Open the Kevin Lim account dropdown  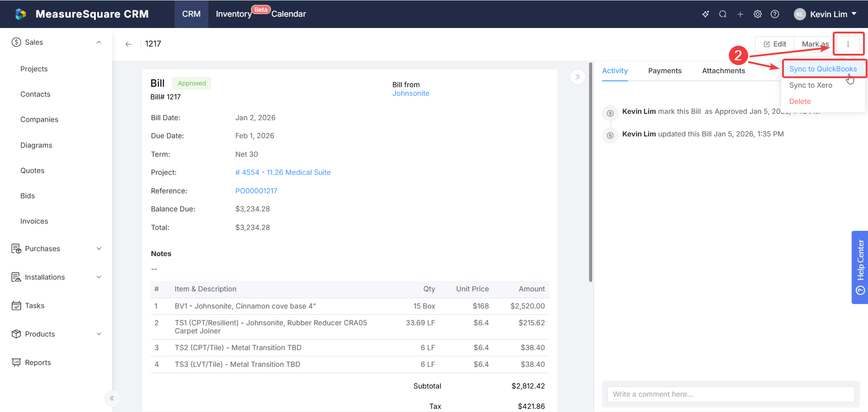click(x=826, y=14)
